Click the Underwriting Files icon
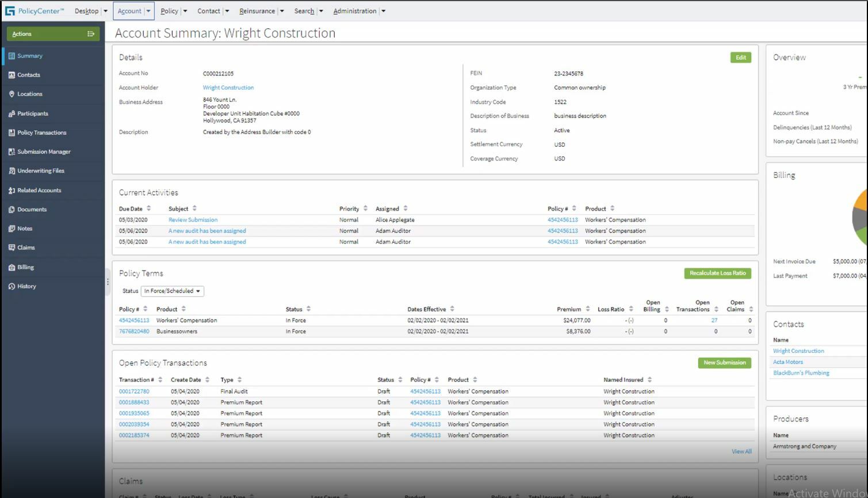The width and height of the screenshot is (868, 498). click(x=12, y=171)
